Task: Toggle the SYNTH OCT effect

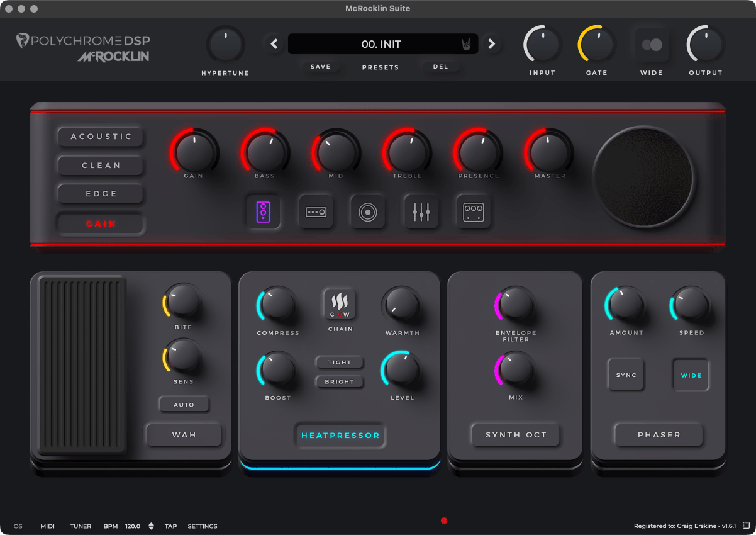Action: pos(516,435)
